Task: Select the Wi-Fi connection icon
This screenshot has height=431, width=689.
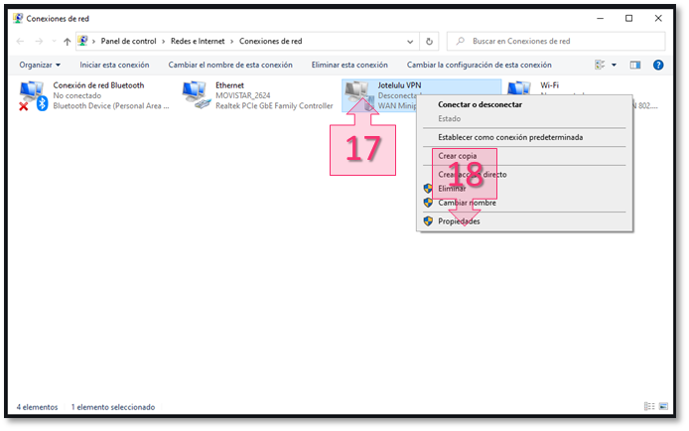Action: [519, 88]
